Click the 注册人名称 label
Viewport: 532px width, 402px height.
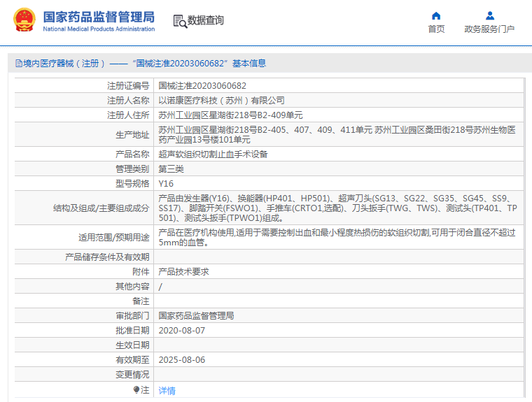(x=128, y=101)
